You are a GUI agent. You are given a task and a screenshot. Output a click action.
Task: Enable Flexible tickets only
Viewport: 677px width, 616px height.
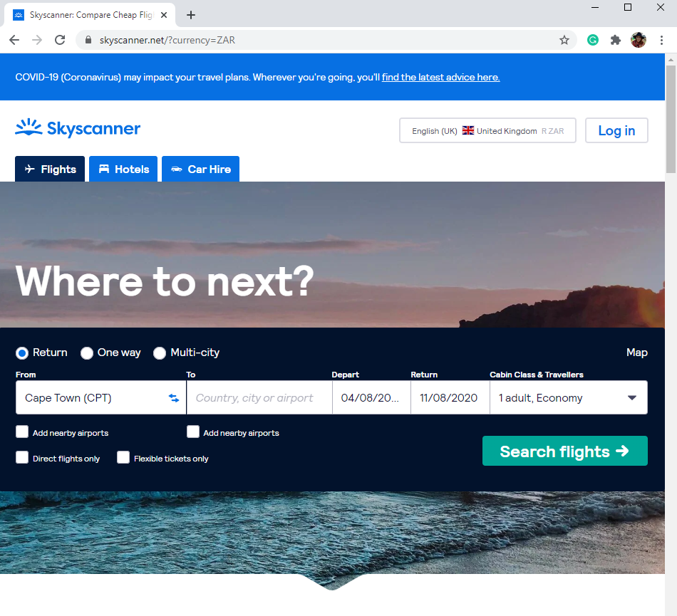[x=123, y=457]
